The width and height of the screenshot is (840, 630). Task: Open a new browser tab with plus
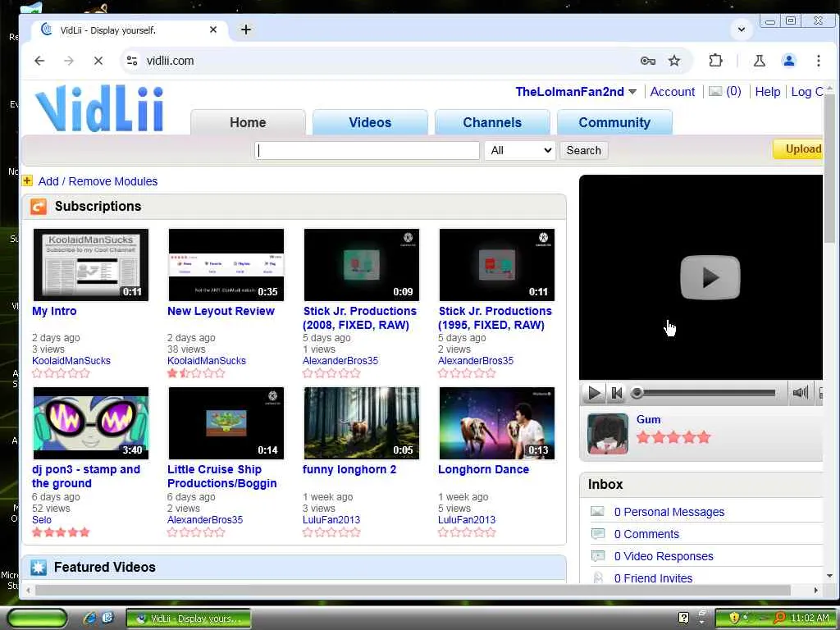pos(246,30)
